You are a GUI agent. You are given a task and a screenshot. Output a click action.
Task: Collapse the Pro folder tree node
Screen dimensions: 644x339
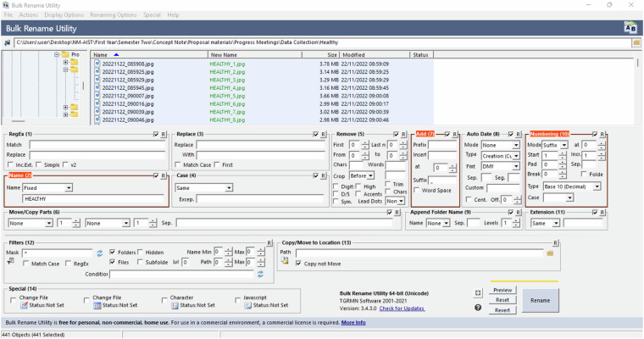point(57,54)
